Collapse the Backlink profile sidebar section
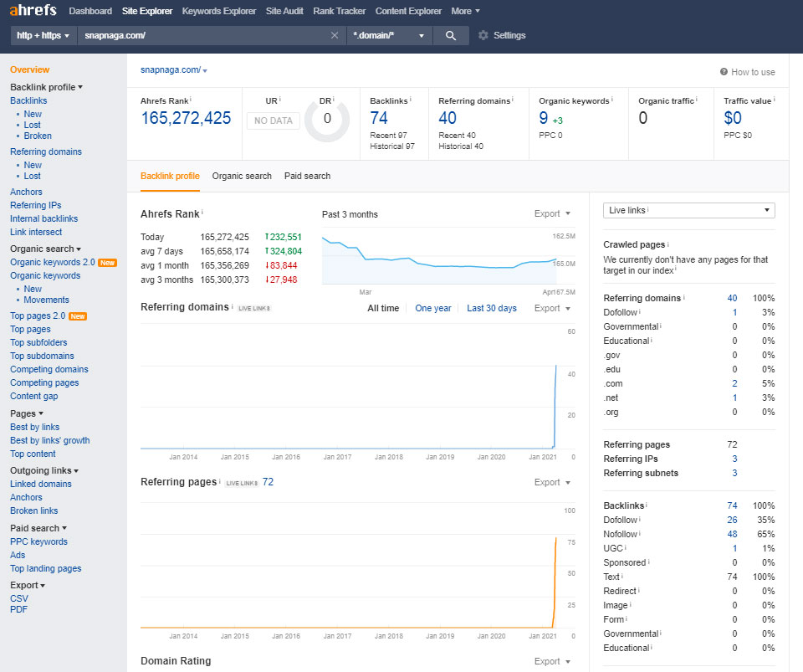This screenshot has width=803, height=672. 46,87
